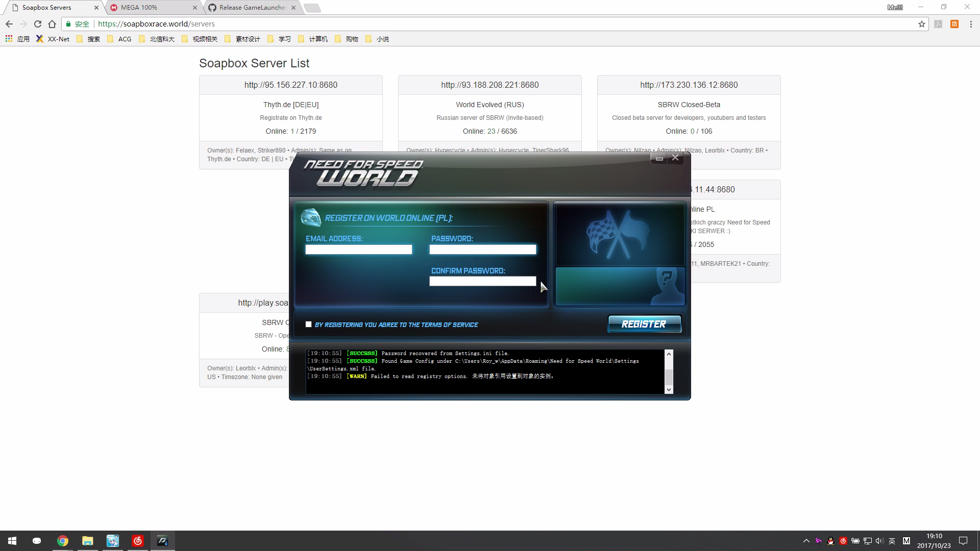Open the 应用 apps grid shortcut
980x551 pixels.
pos(17,39)
